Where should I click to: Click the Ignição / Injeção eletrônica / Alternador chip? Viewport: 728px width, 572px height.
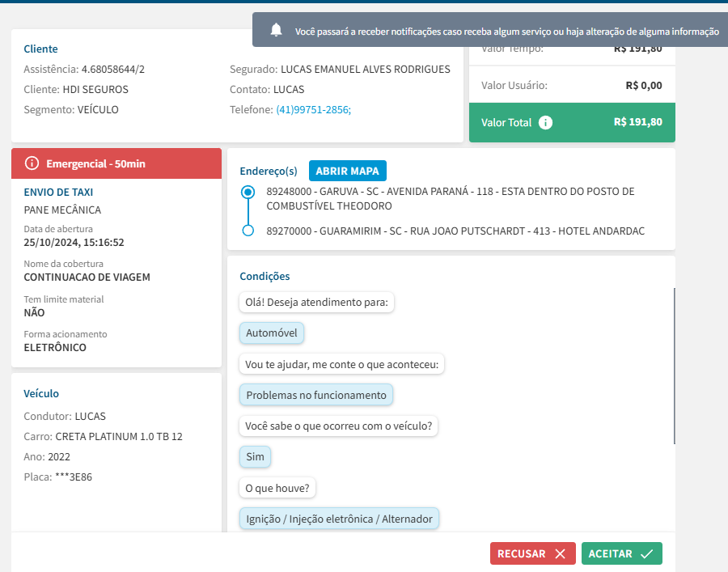[339, 519]
